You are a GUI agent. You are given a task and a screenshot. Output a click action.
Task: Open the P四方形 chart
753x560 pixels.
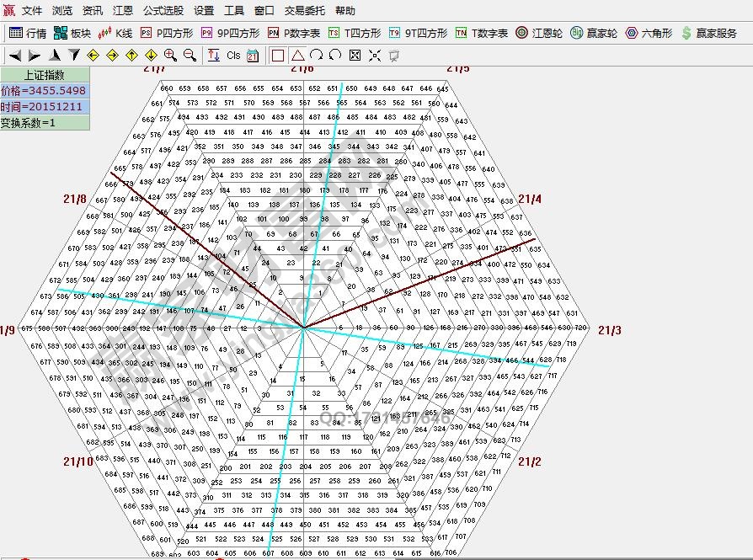[x=166, y=33]
